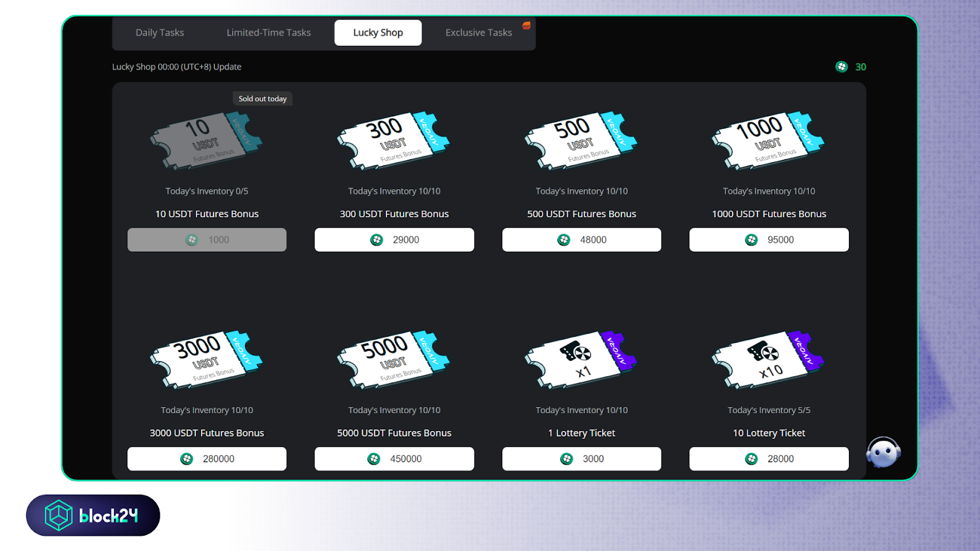Click the coin icon beside 95000
980x551 pixels.
[752, 240]
